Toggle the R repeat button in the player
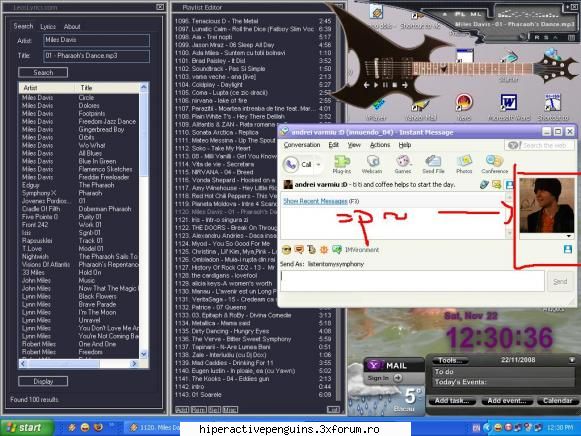Image resolution: width=581 pixels, height=436 pixels. (537, 37)
